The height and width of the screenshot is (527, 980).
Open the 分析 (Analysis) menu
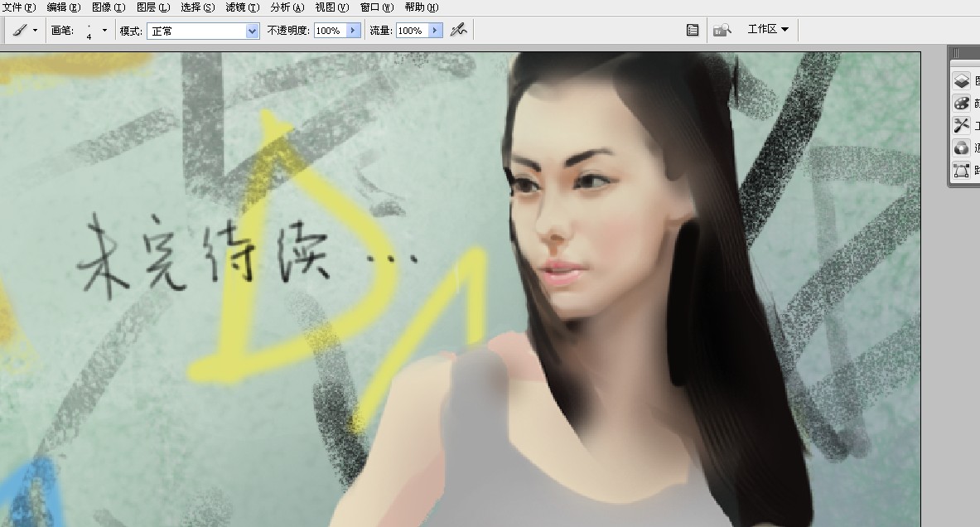point(287,7)
